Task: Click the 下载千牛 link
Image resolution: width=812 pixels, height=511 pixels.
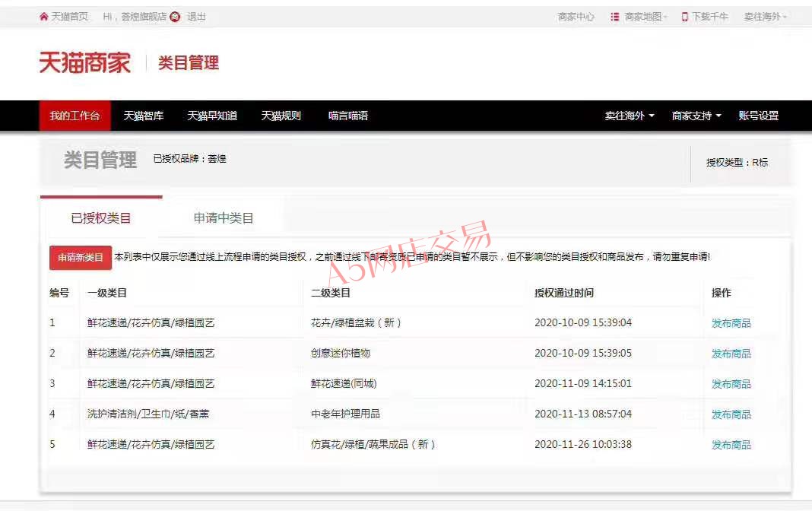Action: pos(710,17)
